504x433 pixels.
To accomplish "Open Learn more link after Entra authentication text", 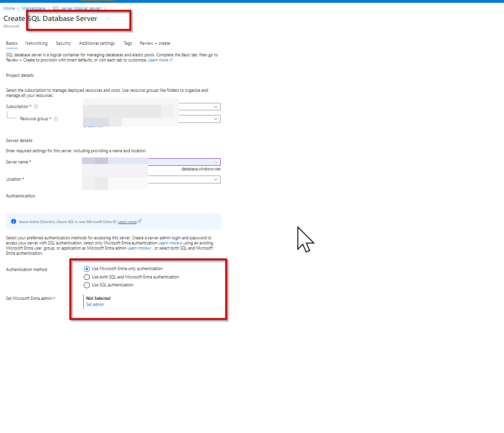I will pos(170,243).
